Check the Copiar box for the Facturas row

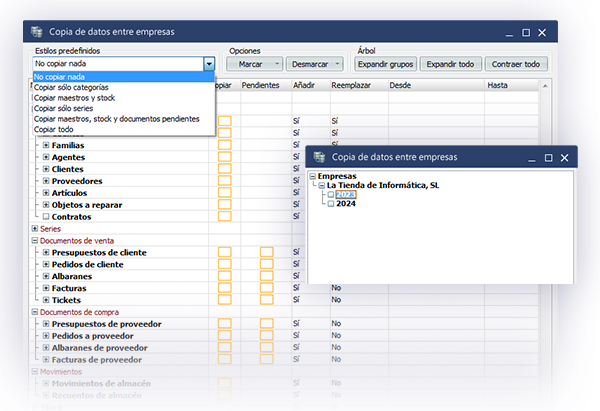(224, 288)
